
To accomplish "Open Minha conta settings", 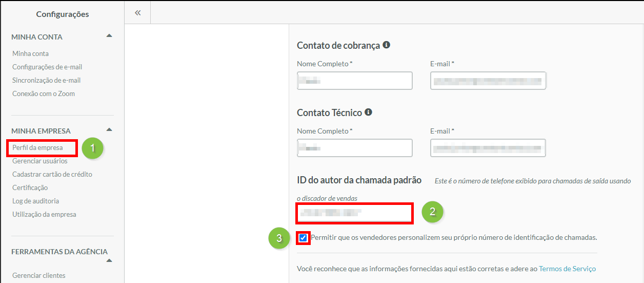I will (31, 53).
